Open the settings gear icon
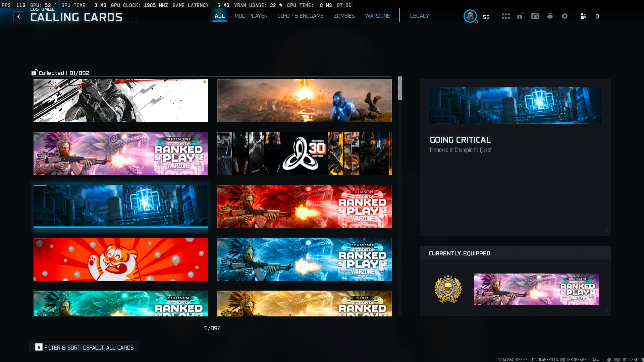The width and height of the screenshot is (644, 362). pos(565,16)
